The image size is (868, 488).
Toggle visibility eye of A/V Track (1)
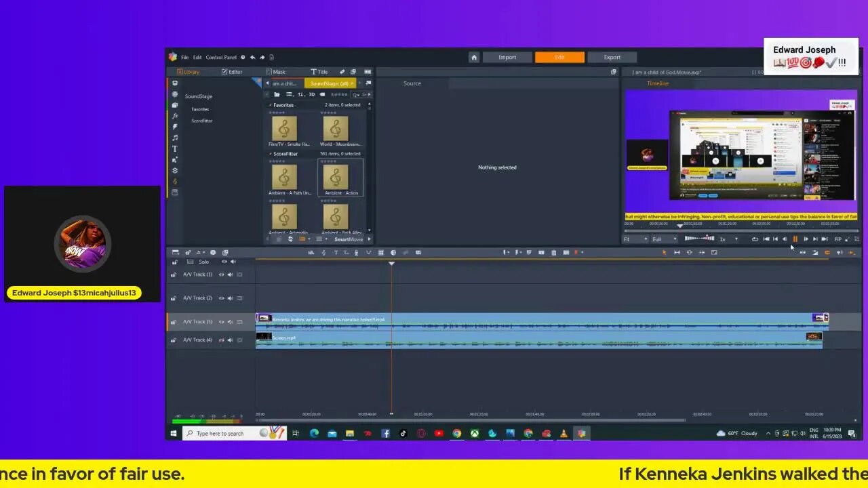pos(221,274)
